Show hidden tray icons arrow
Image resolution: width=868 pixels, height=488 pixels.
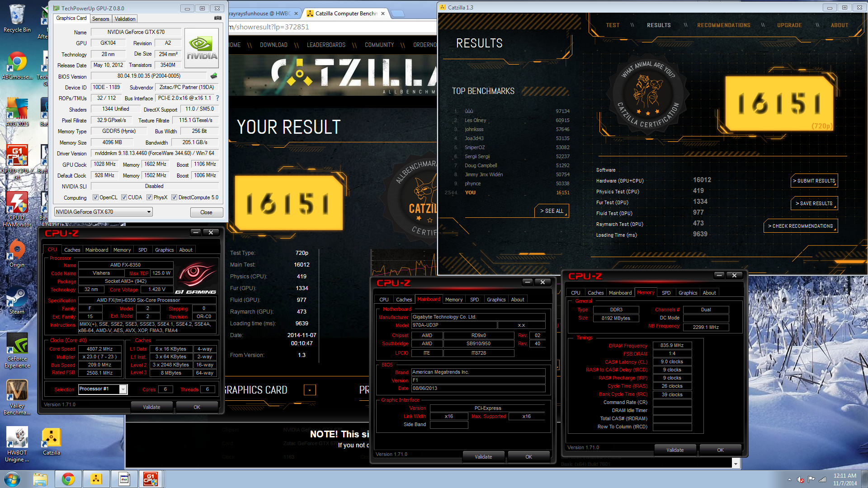pos(789,479)
